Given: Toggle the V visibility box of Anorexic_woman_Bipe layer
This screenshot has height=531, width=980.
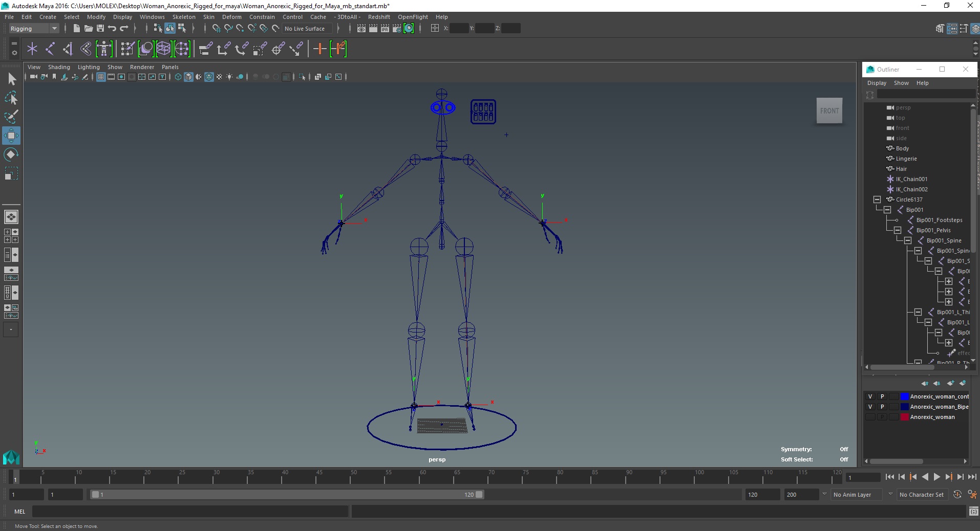Looking at the screenshot, I should click(870, 407).
